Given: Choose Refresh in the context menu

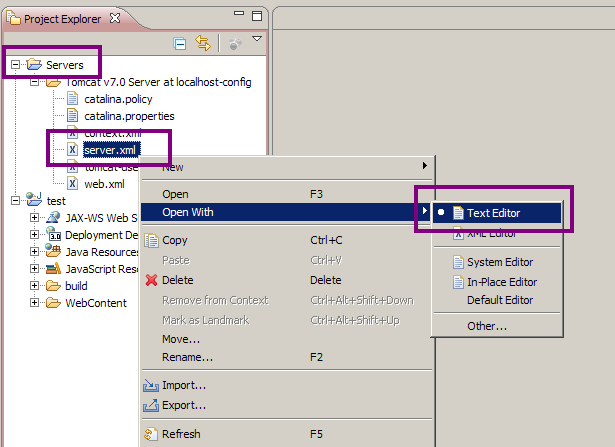Looking at the screenshot, I should pyautogui.click(x=286, y=434).
